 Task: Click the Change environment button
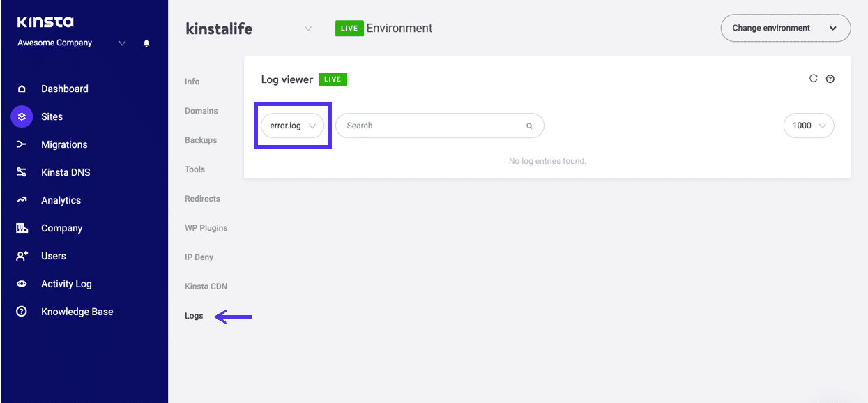785,28
